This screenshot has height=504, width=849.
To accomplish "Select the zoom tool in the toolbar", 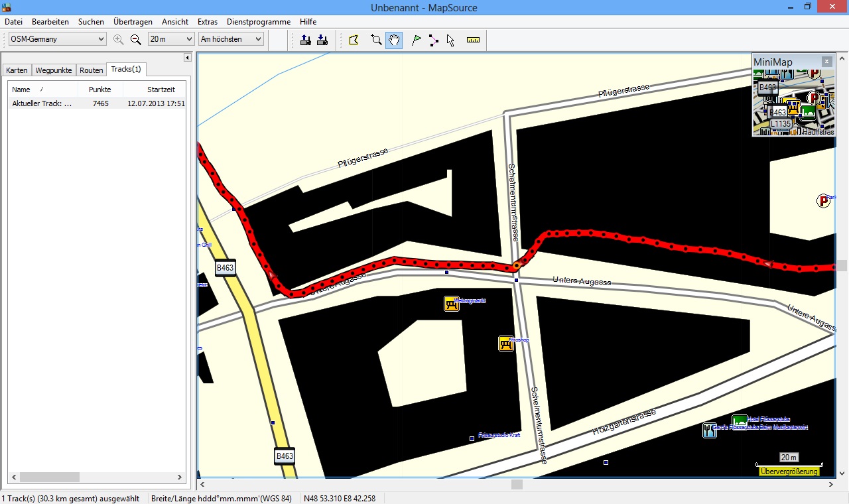I will click(x=376, y=40).
